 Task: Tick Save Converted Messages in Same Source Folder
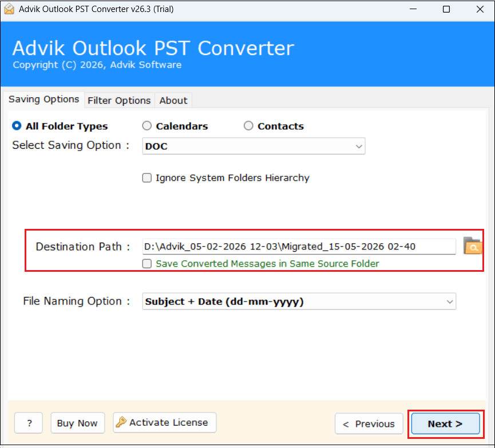tap(147, 264)
